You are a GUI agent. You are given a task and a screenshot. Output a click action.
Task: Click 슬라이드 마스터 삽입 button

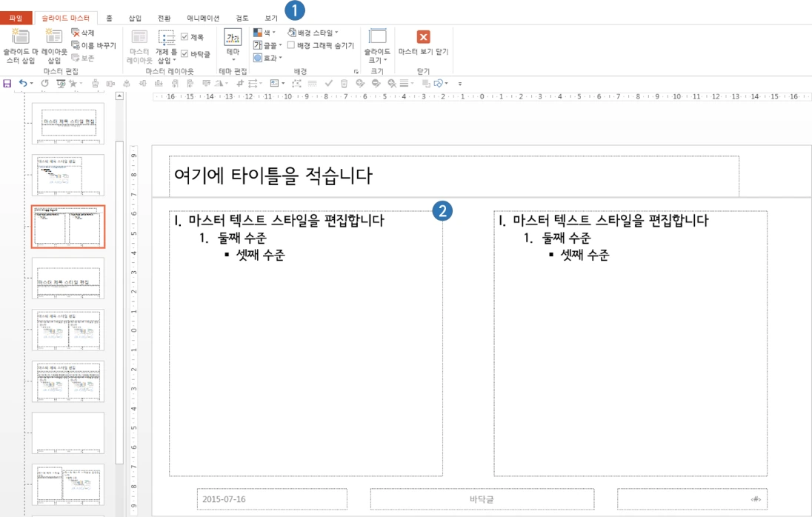21,46
